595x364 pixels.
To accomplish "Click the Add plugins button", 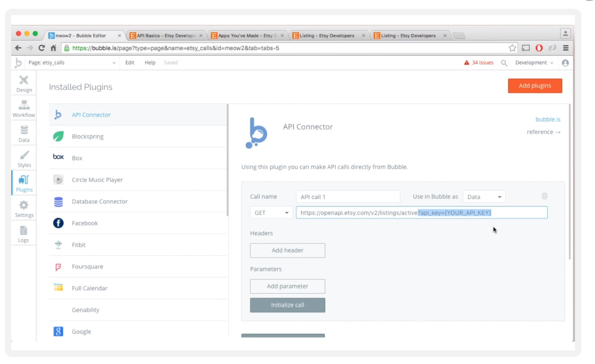I will coord(535,86).
